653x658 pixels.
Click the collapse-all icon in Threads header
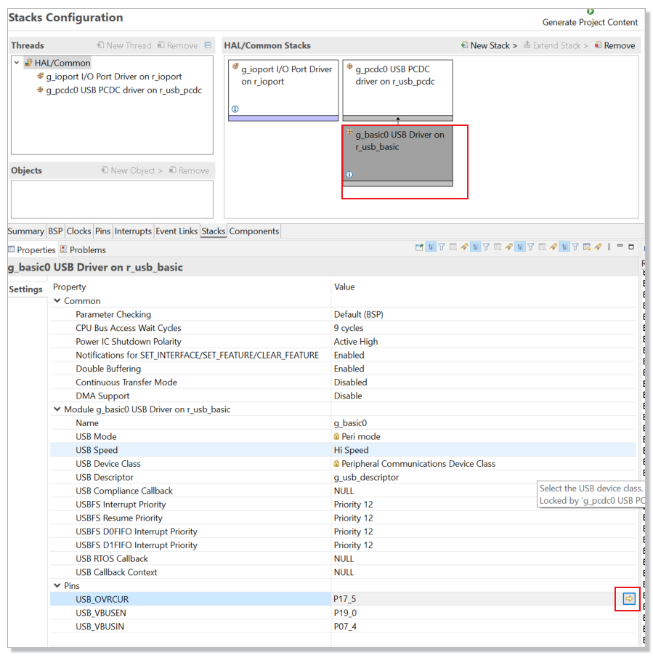tap(208, 45)
